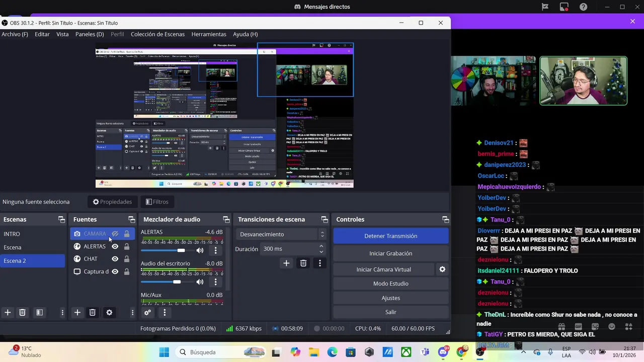The height and width of the screenshot is (362, 644).
Task: Click the Windows Start button
Action: [164, 352]
